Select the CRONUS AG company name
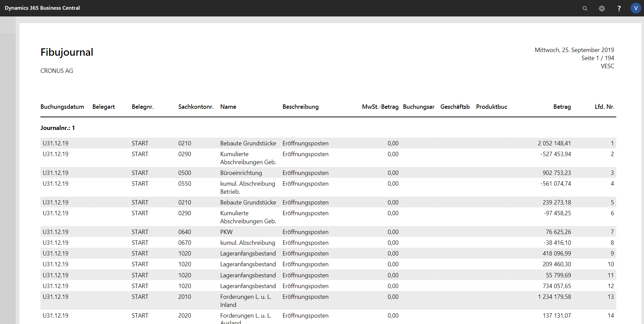 tap(57, 71)
